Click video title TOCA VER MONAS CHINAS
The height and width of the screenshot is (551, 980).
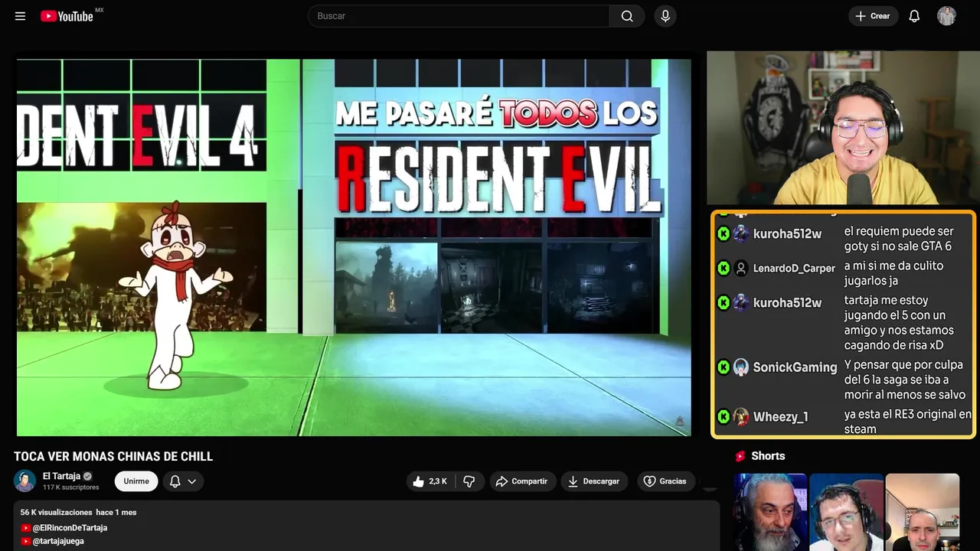click(113, 456)
